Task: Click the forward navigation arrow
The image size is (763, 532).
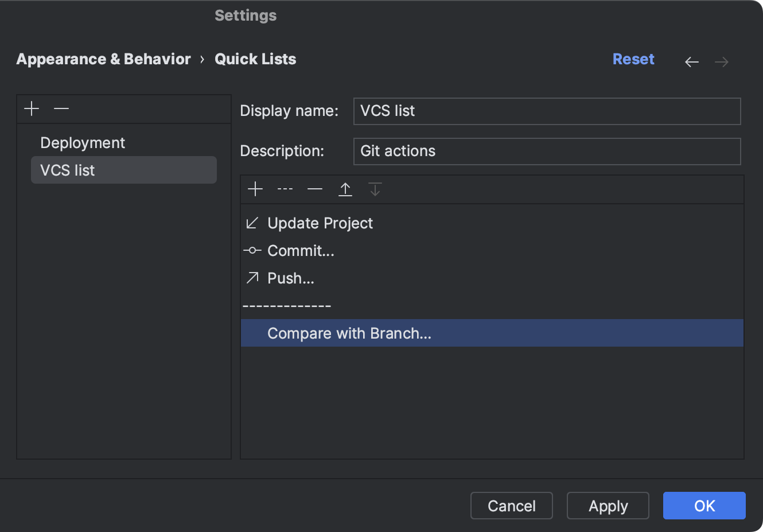Action: coord(721,61)
